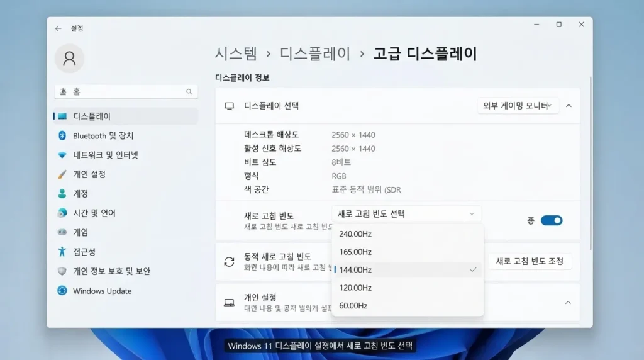This screenshot has height=360, width=644.
Task: Click the 8비트 bit depth value
Action: [341, 162]
